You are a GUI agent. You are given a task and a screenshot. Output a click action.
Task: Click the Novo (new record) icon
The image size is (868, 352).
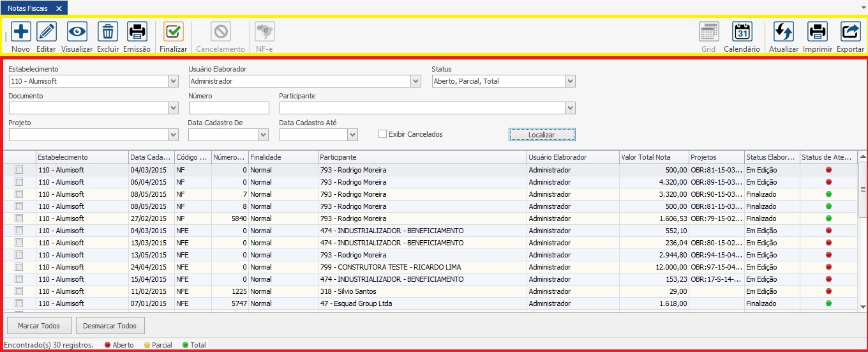tap(20, 31)
